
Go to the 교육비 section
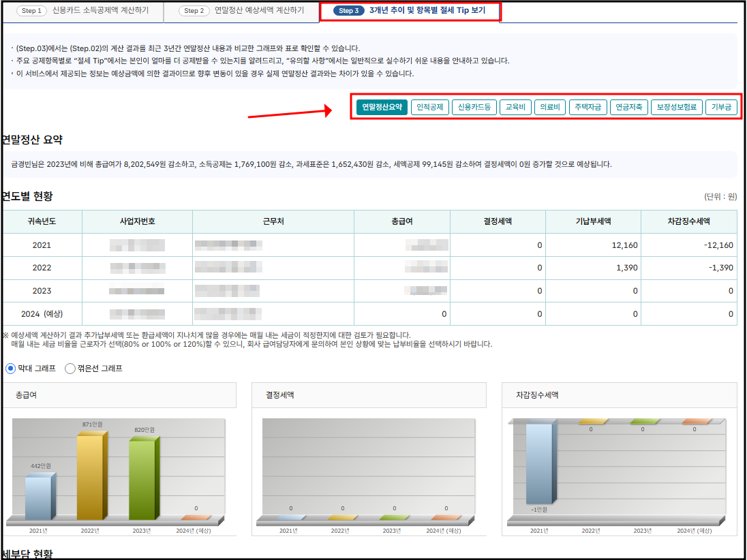(x=515, y=107)
